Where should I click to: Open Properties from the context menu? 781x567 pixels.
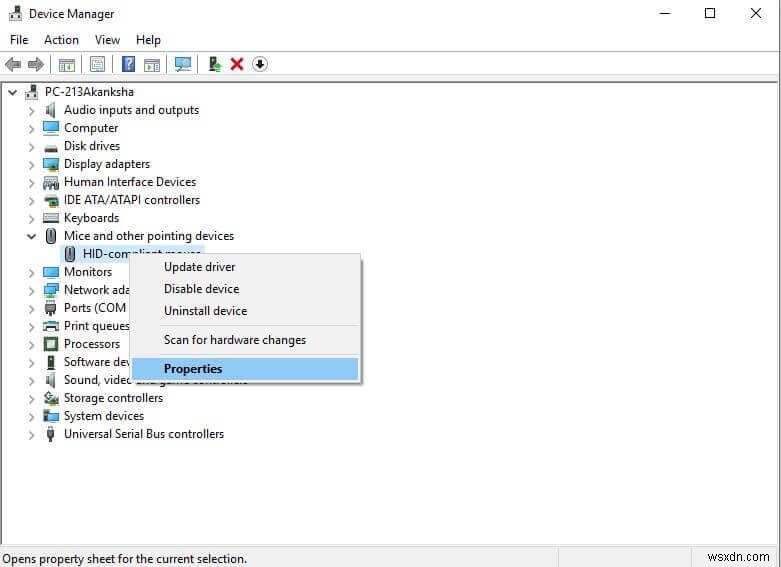click(x=246, y=369)
